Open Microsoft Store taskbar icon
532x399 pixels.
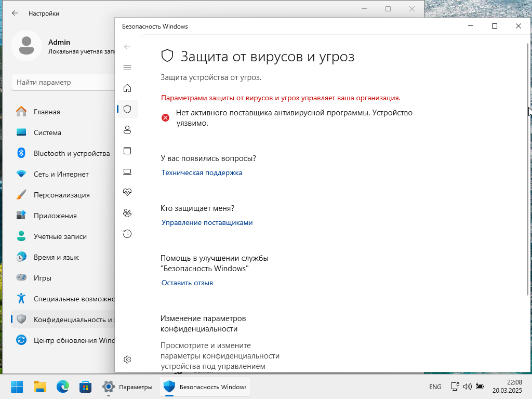pyautogui.click(x=86, y=387)
